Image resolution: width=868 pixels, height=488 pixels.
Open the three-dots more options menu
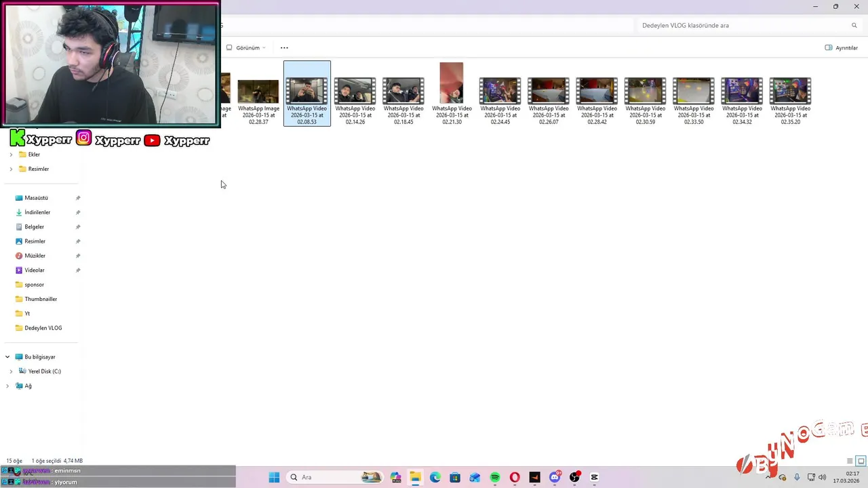[x=284, y=47]
